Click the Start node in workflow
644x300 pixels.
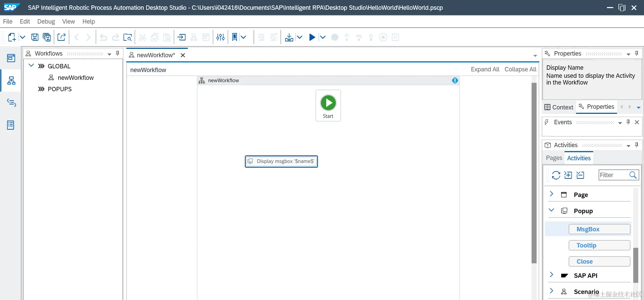click(x=328, y=105)
